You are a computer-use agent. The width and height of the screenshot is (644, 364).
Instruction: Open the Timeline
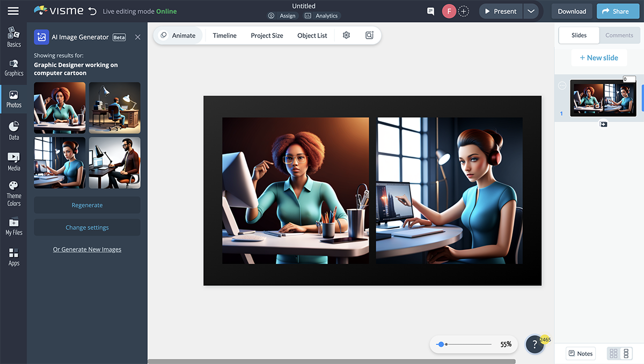click(x=224, y=35)
